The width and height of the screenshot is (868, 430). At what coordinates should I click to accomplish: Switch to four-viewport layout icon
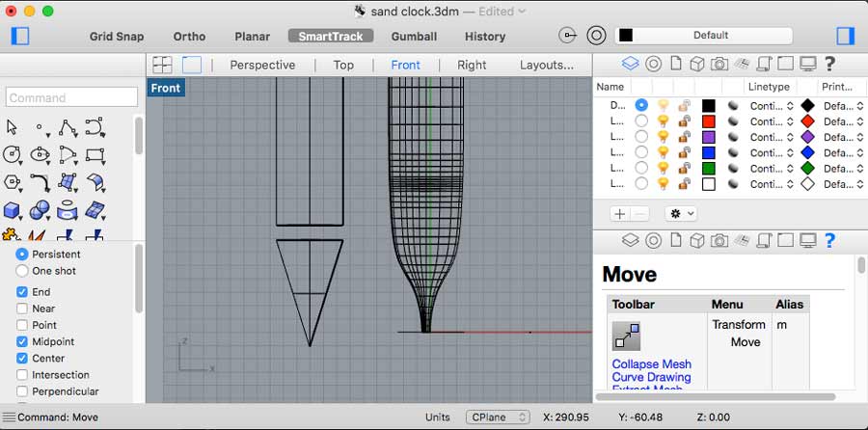point(162,65)
